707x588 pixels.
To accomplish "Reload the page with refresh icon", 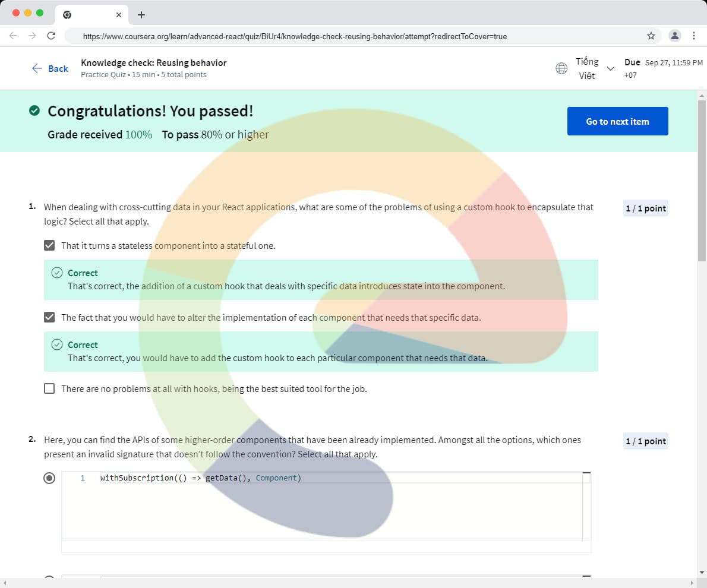I will (x=51, y=36).
